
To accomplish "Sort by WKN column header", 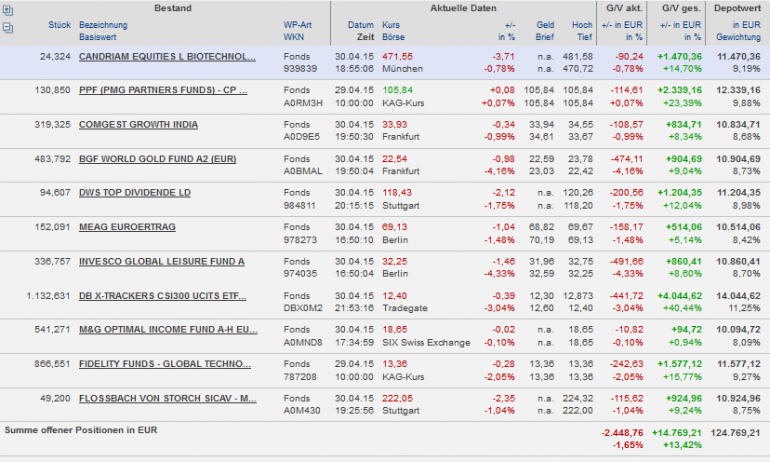I will point(293,37).
